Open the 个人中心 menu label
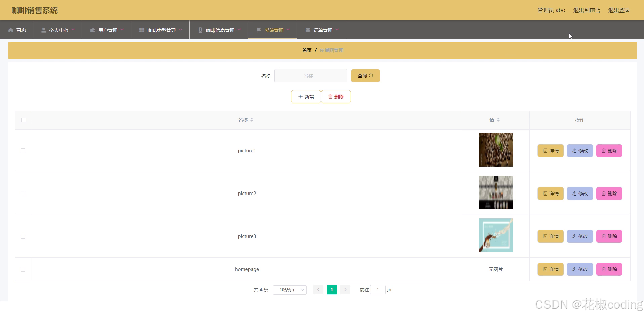The image size is (644, 315). (x=59, y=30)
